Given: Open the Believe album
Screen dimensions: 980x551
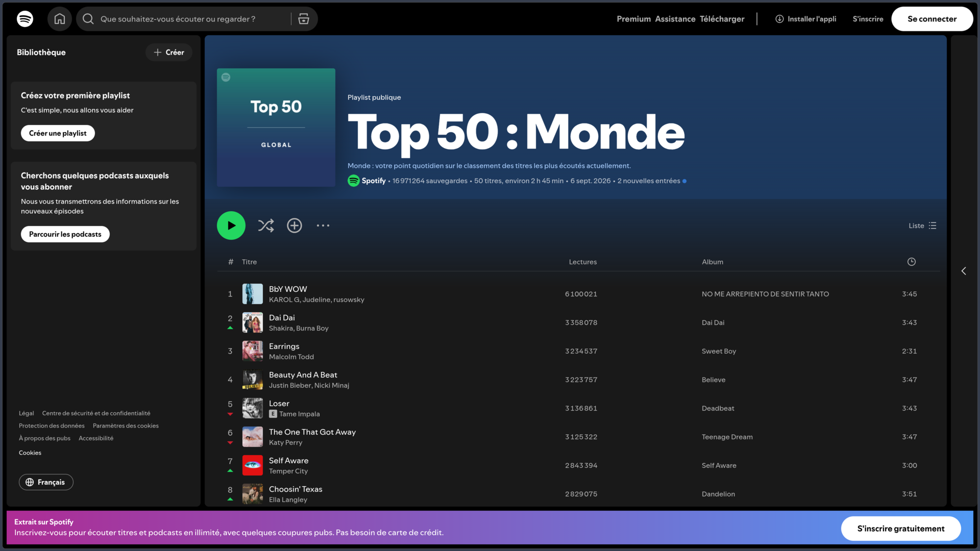Looking at the screenshot, I should [714, 380].
